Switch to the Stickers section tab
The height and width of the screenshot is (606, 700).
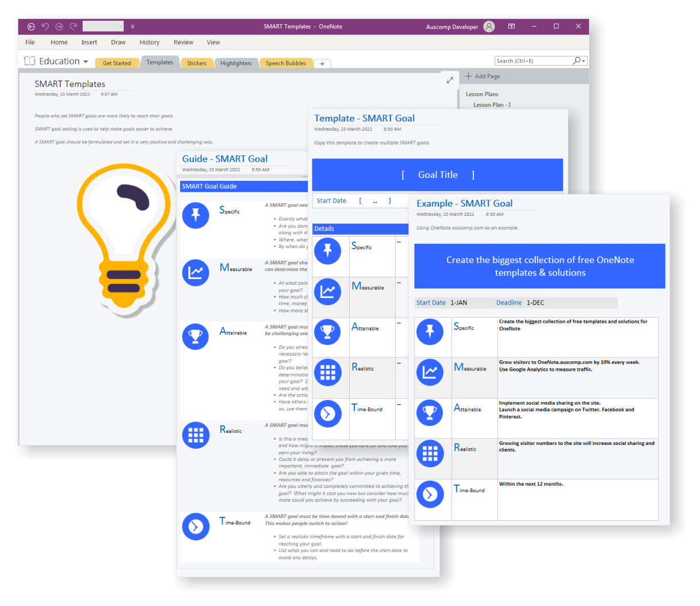(197, 63)
